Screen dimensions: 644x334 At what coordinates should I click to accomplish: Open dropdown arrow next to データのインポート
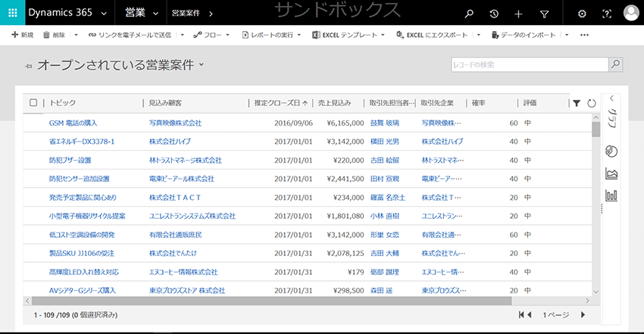tap(567, 35)
